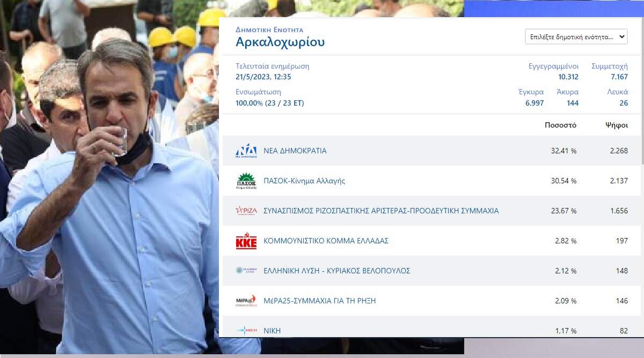Click the Ποσοστό column header
This screenshot has height=358, width=644.
(x=560, y=125)
